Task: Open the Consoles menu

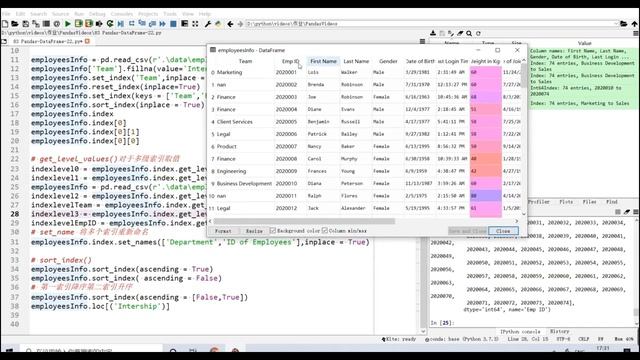Action: [x=122, y=14]
